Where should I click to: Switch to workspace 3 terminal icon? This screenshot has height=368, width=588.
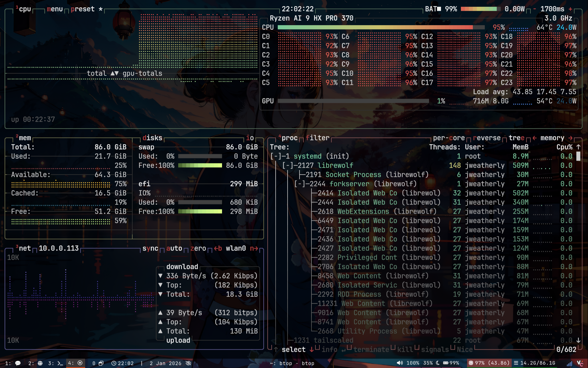[x=60, y=363]
